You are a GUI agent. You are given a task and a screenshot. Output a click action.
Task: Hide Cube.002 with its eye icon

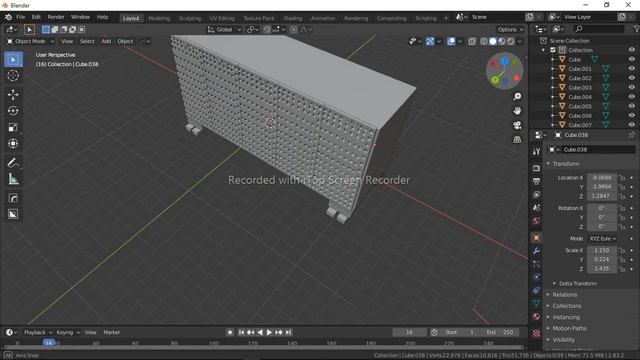click(x=631, y=78)
